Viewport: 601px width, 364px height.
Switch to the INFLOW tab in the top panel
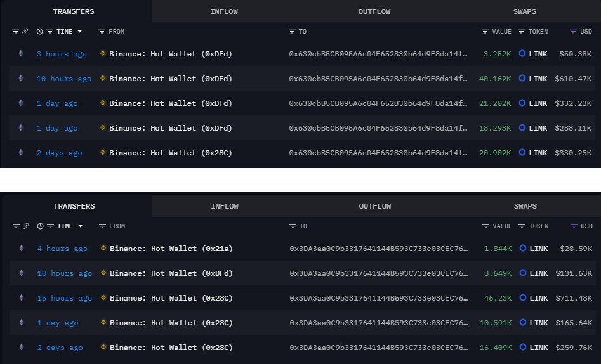click(x=225, y=11)
